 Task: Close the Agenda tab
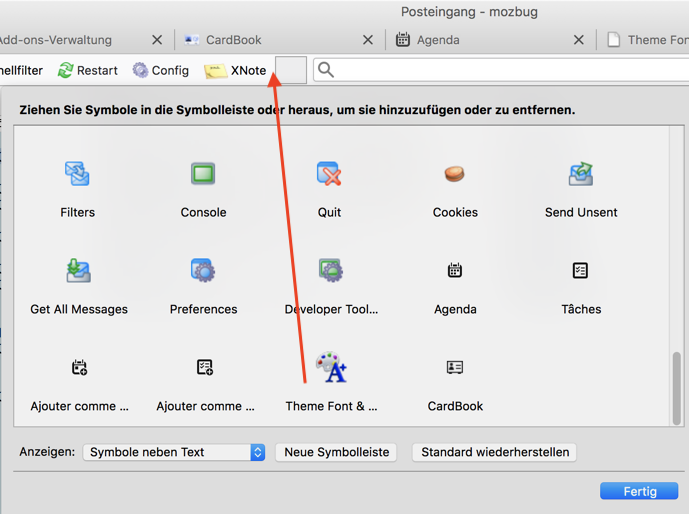click(x=578, y=40)
